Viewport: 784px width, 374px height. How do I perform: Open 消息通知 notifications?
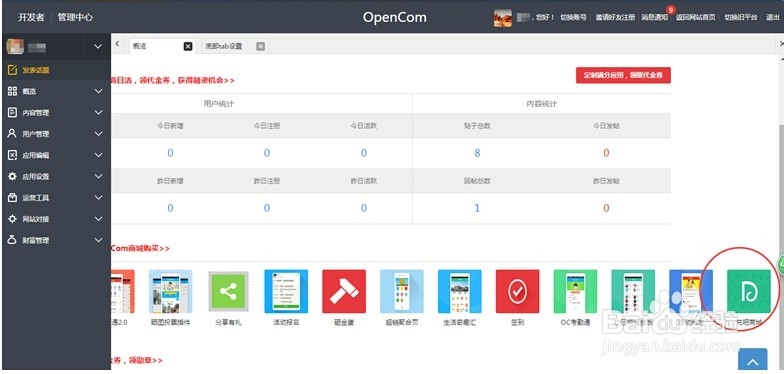(654, 18)
